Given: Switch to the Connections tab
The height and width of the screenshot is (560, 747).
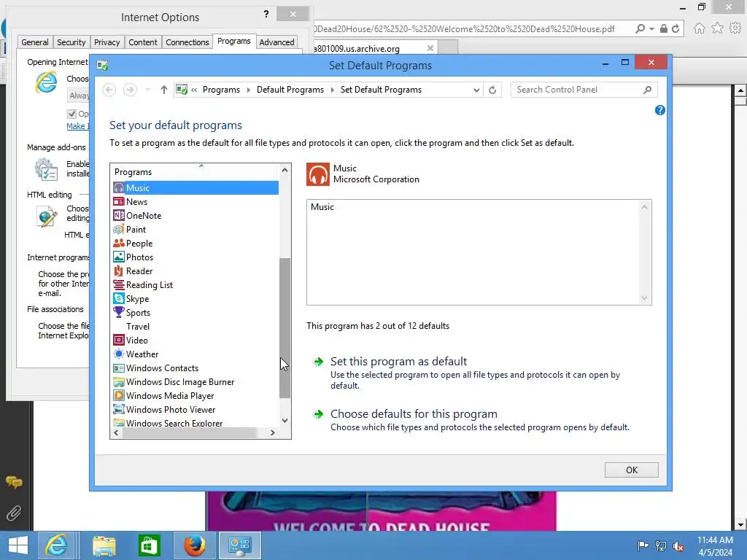Looking at the screenshot, I should point(187,42).
